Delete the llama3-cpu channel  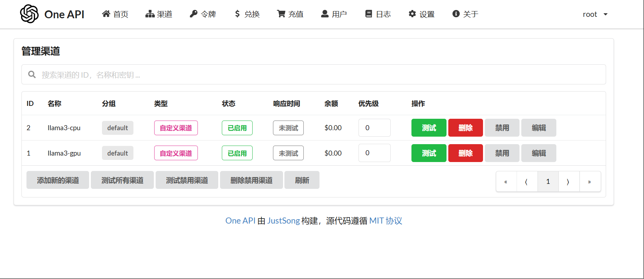[465, 128]
